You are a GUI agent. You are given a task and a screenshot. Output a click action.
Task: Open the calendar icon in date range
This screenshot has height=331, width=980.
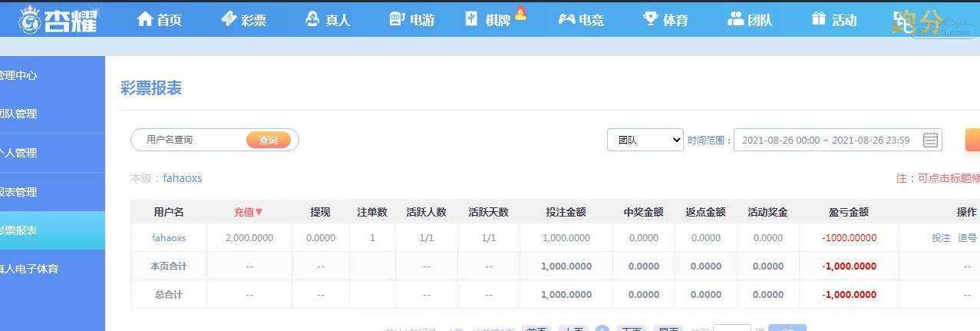(930, 140)
